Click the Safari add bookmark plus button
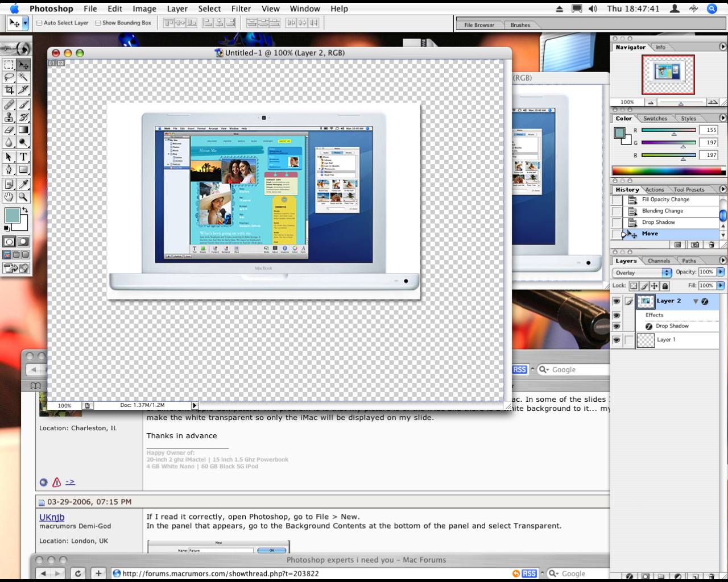Image resolution: width=728 pixels, height=582 pixels. [x=98, y=573]
